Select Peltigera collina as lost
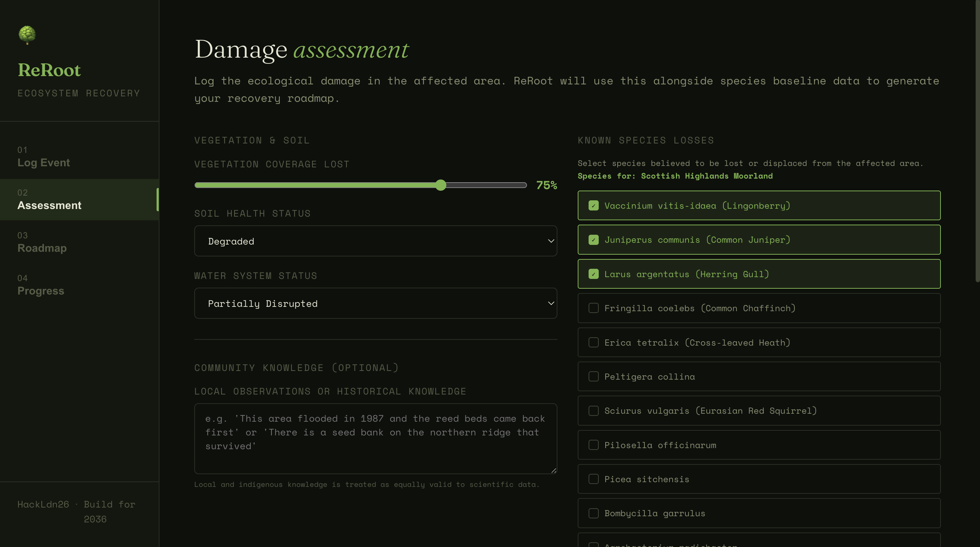The height and width of the screenshot is (547, 980). [594, 376]
